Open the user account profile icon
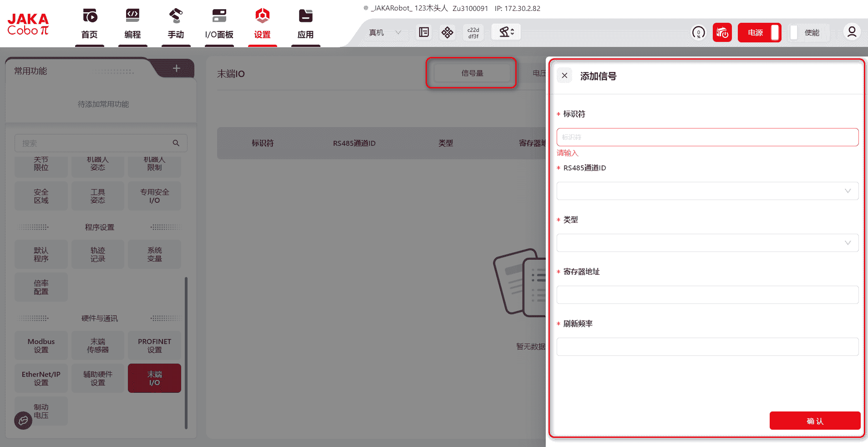The width and height of the screenshot is (868, 447). [852, 32]
